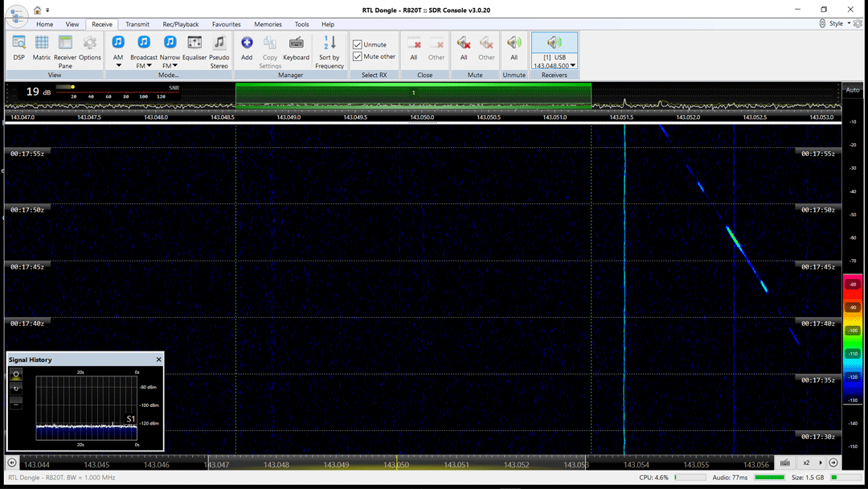The height and width of the screenshot is (489, 868).
Task: Click Signal History reset button
Action: pyautogui.click(x=16, y=388)
